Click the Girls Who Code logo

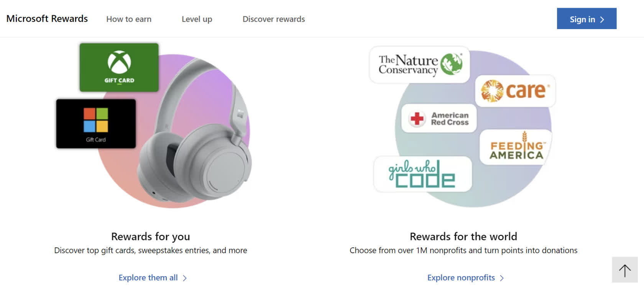pos(423,174)
